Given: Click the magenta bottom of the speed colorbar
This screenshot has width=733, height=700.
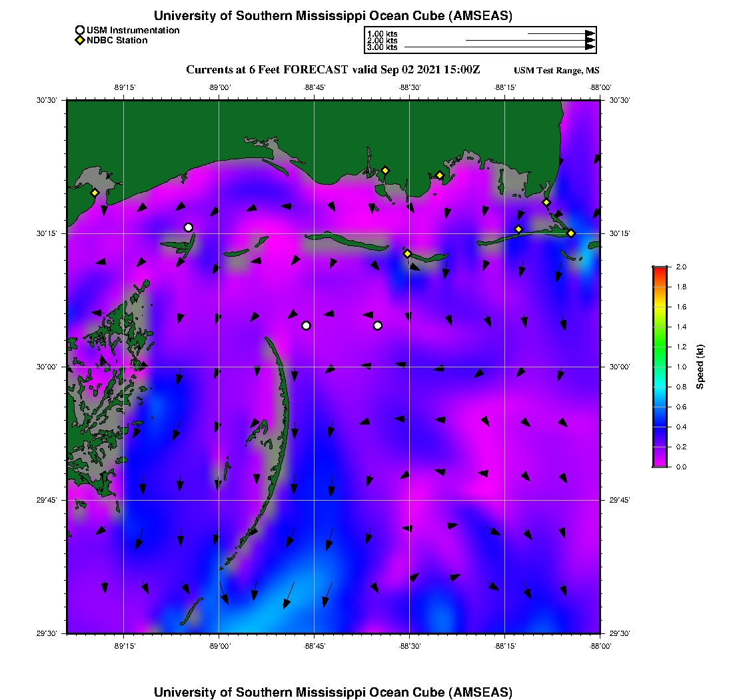Looking at the screenshot, I should 660,463.
